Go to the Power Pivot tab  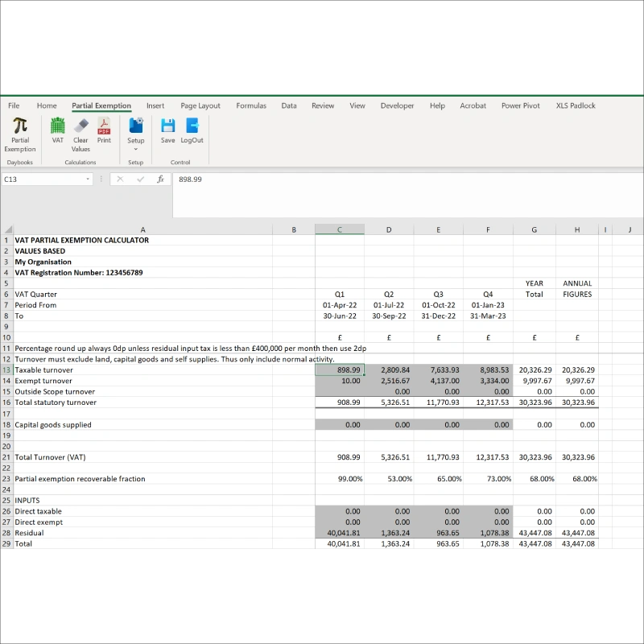tap(521, 105)
